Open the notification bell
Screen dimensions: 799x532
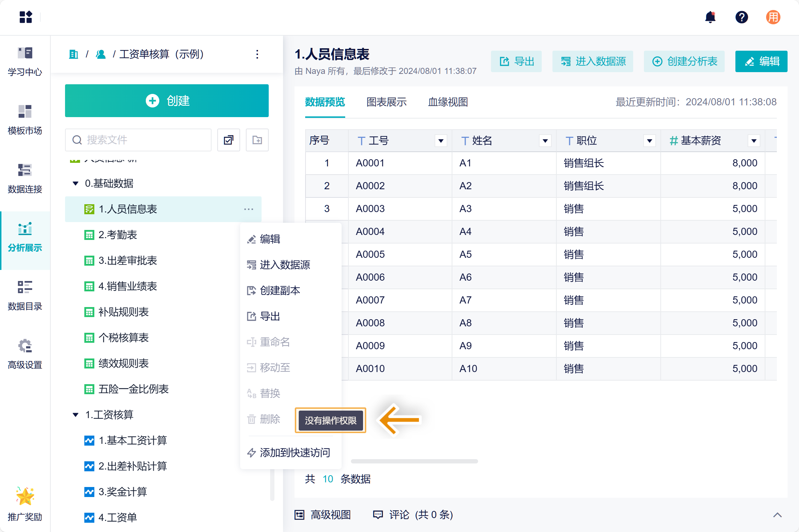click(710, 17)
